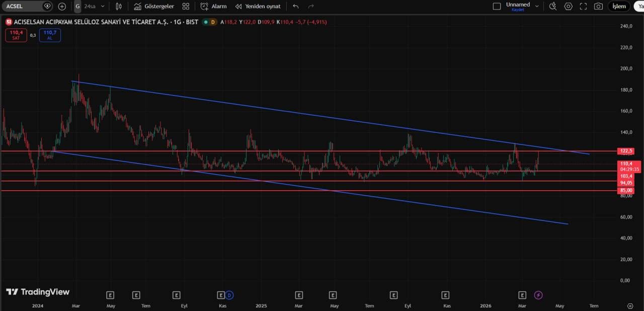The image size is (644, 311).
Task: Toggle fullscreen mode
Action: 584,7
